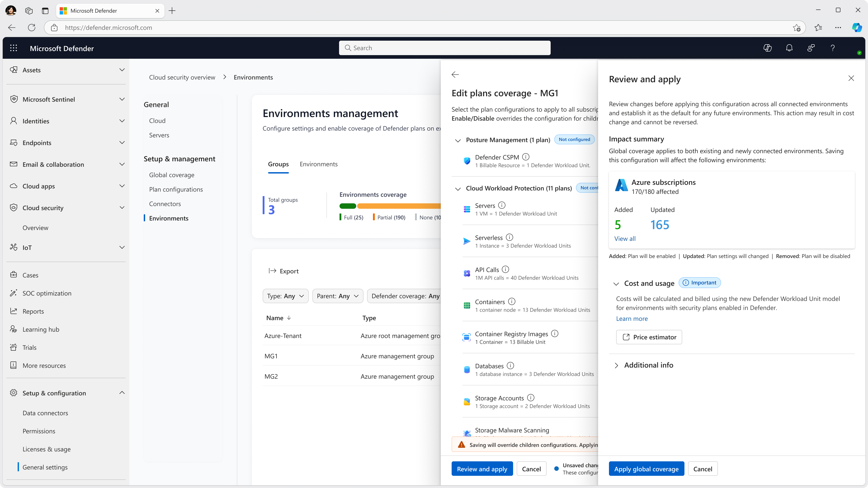Click the View all link
This screenshot has height=488, width=868.
coord(625,238)
